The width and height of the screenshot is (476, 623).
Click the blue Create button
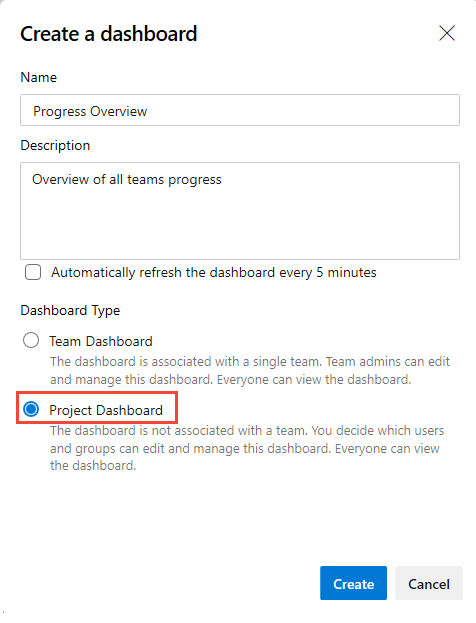(x=353, y=583)
